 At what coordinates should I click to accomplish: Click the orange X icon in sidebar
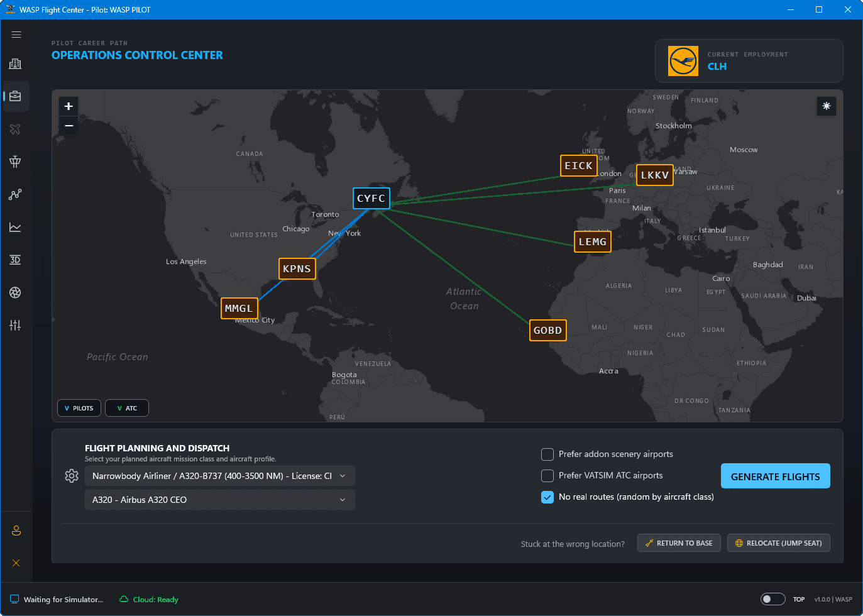click(x=16, y=563)
